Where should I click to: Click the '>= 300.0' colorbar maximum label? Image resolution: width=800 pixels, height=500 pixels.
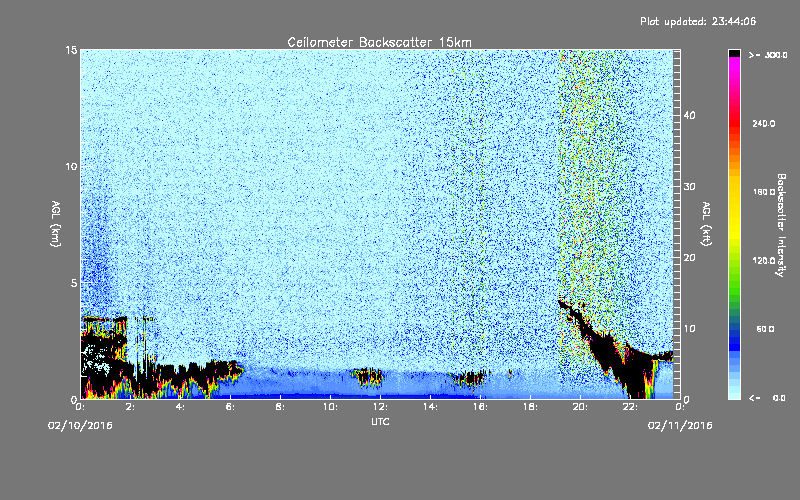coord(768,55)
